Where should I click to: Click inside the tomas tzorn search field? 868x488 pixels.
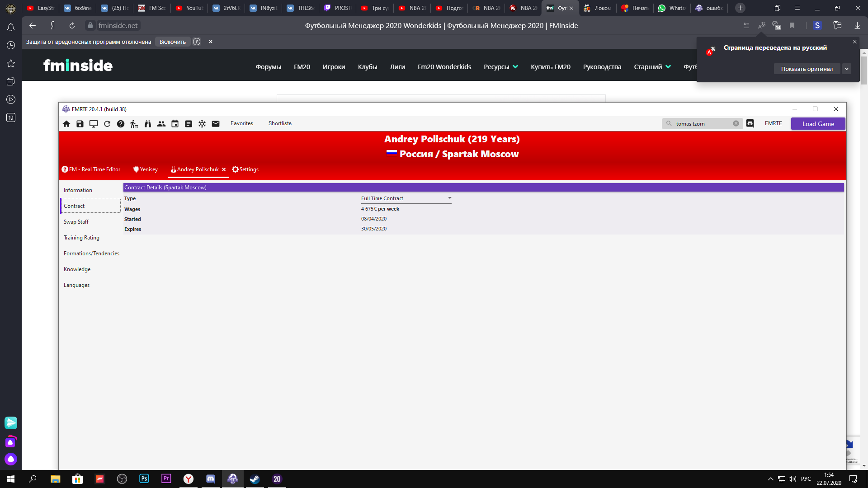tap(702, 123)
